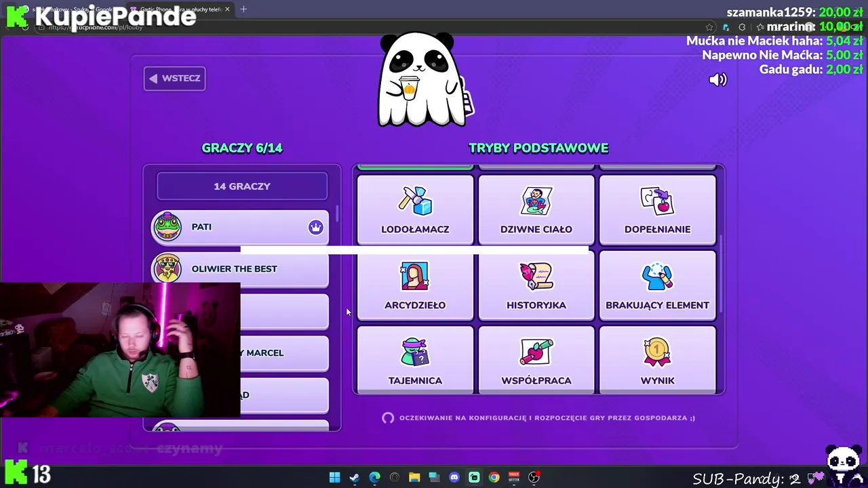Open the Windows Start menu

[334, 477]
